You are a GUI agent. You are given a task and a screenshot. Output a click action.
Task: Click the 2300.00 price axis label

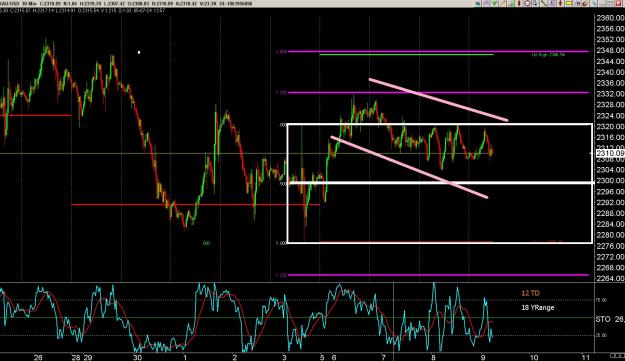click(x=610, y=180)
